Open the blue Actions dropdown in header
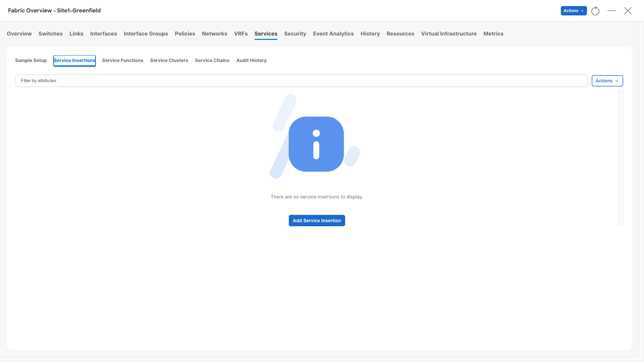The image size is (644, 362). pos(574,11)
